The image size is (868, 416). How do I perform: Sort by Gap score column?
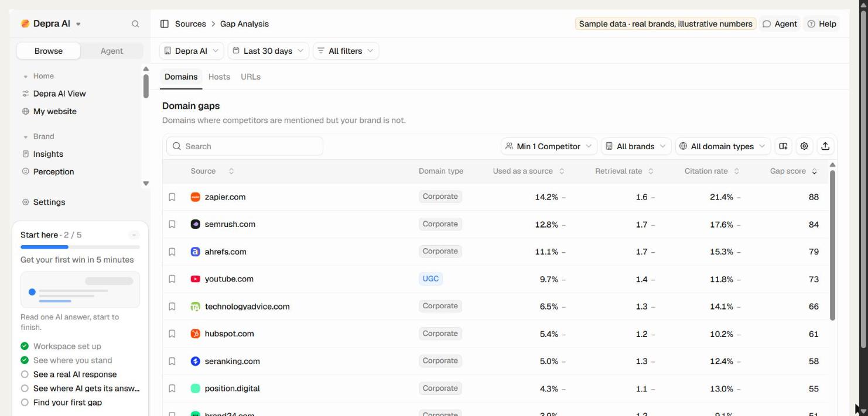pos(794,171)
